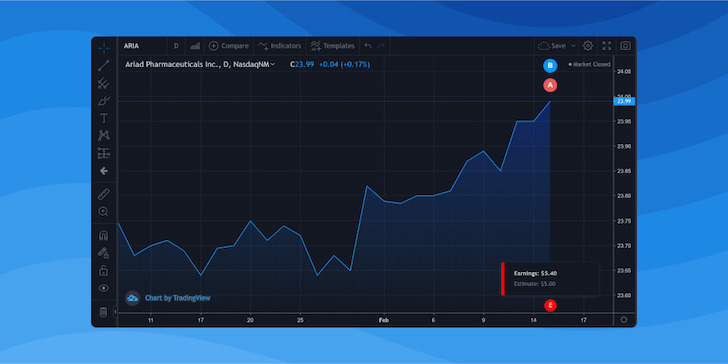Expand the Save dropdown arrow
728x364 pixels.
tap(573, 46)
